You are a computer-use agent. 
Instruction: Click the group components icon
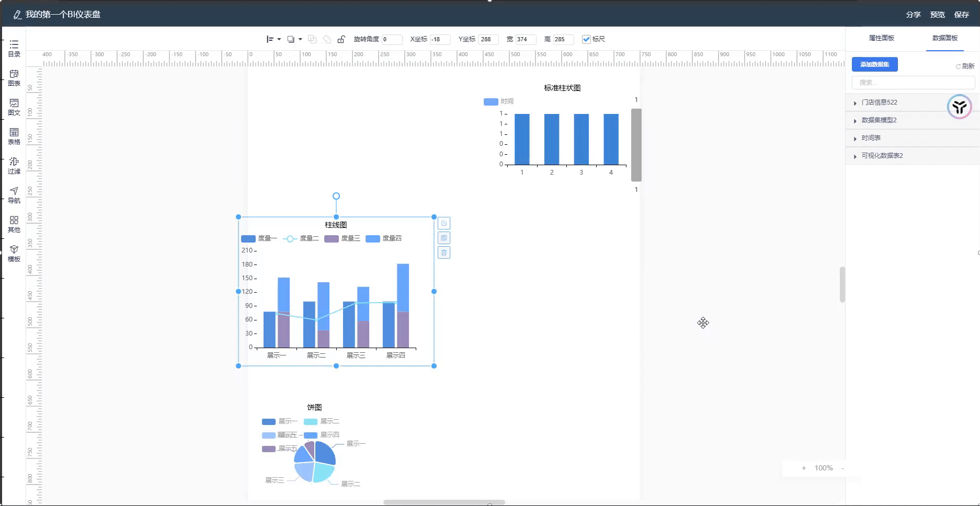pos(312,39)
